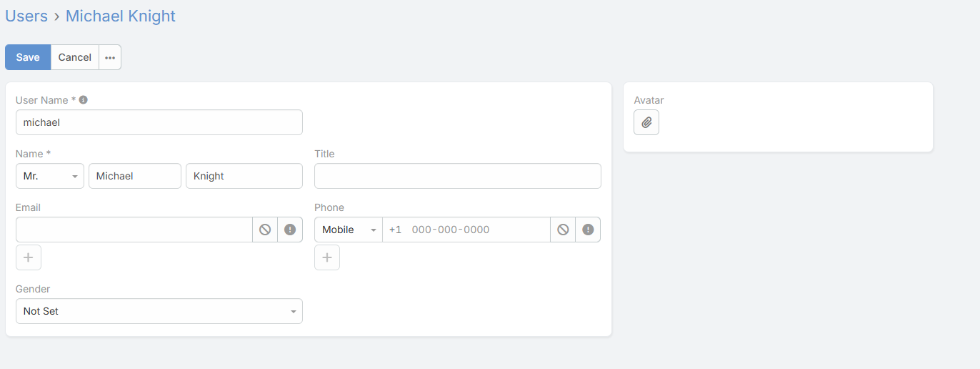Open the three-dots more actions menu
This screenshot has height=369, width=980.
(x=110, y=57)
